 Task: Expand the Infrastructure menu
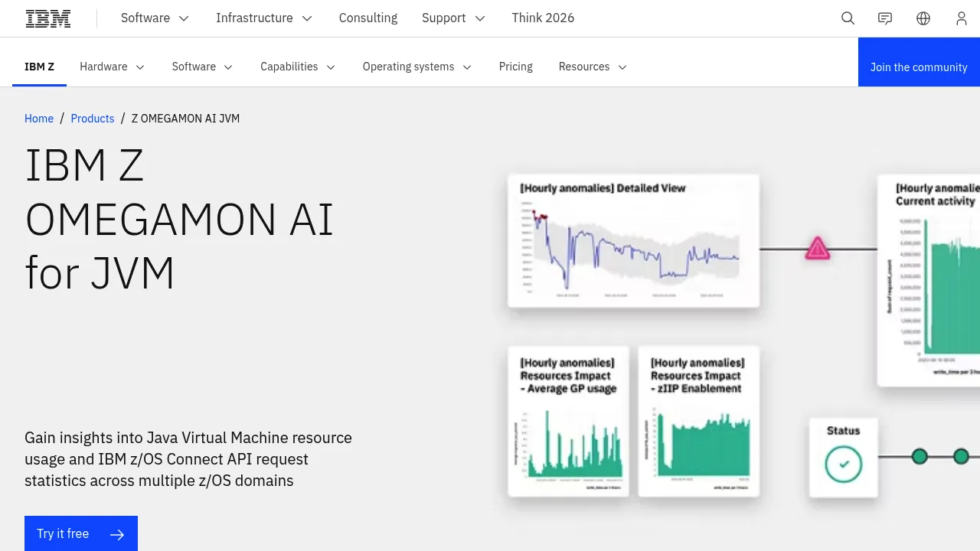click(x=264, y=18)
